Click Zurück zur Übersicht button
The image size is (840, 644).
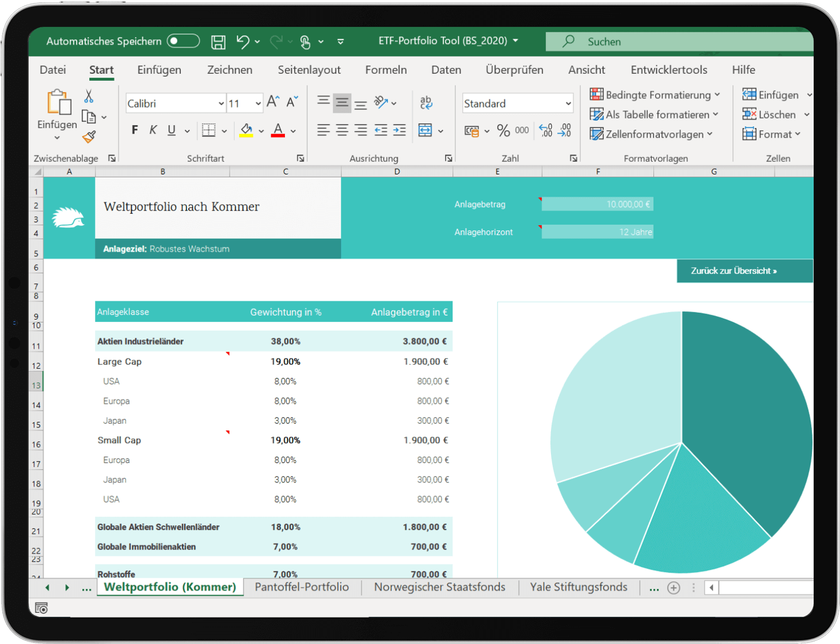click(744, 271)
